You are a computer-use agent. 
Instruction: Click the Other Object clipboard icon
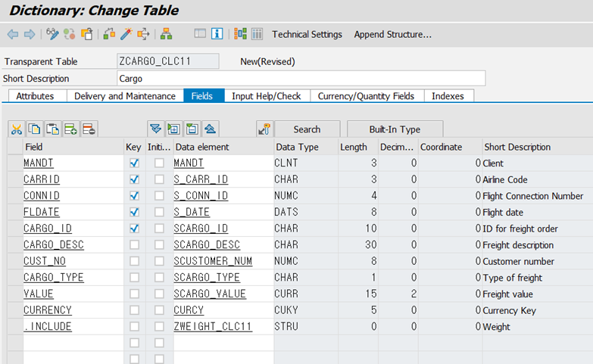(86, 34)
